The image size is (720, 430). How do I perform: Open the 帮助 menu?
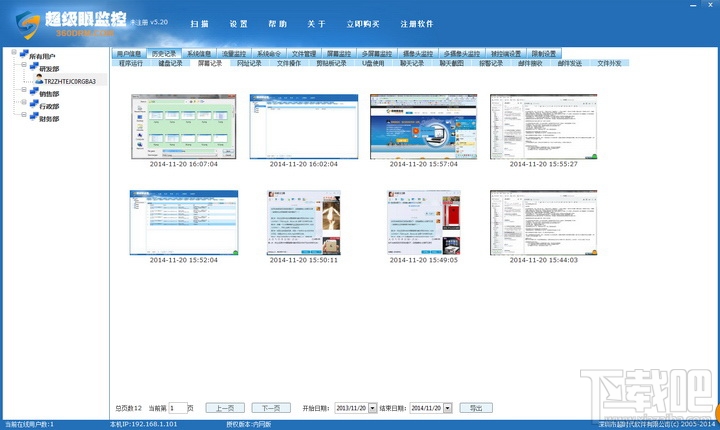[278, 24]
